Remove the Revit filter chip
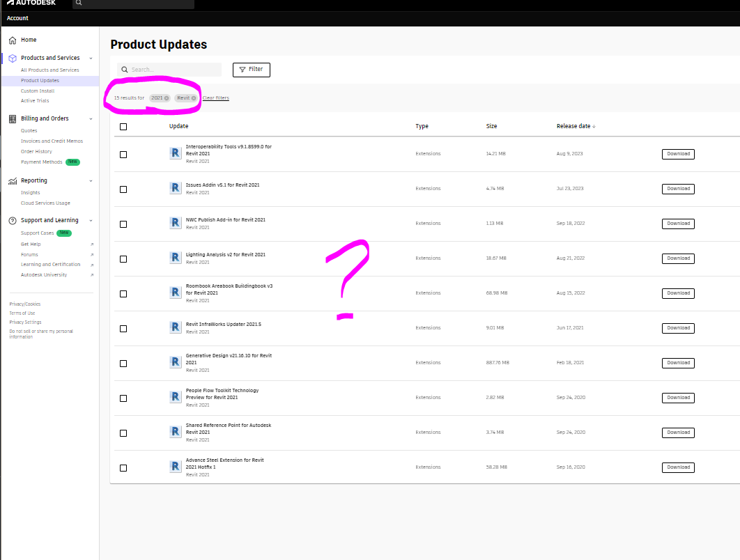The width and height of the screenshot is (740, 560). (194, 98)
